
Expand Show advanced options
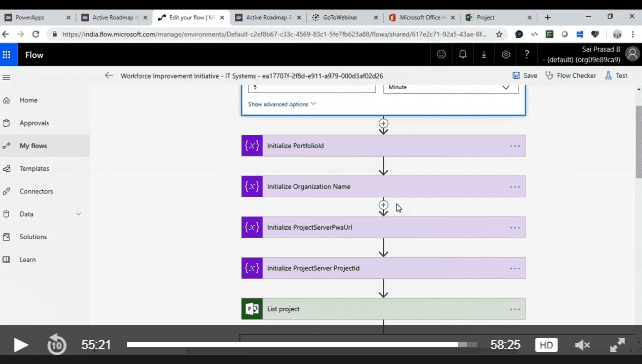point(282,104)
